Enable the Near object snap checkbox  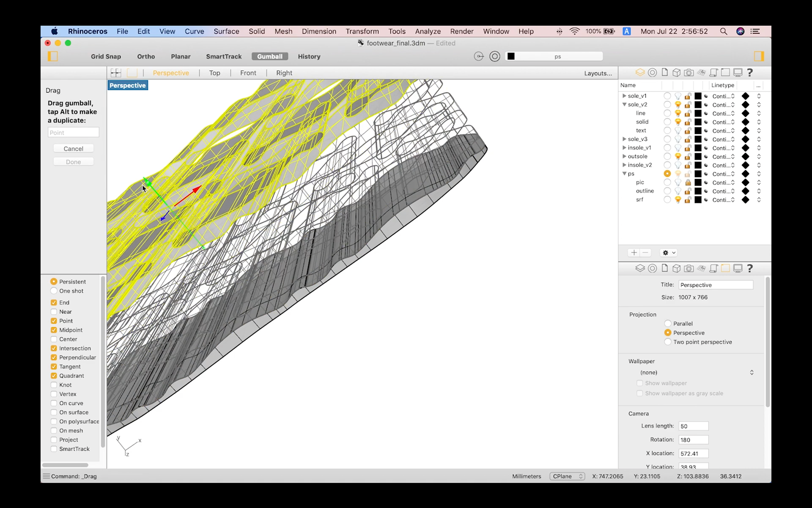point(54,312)
